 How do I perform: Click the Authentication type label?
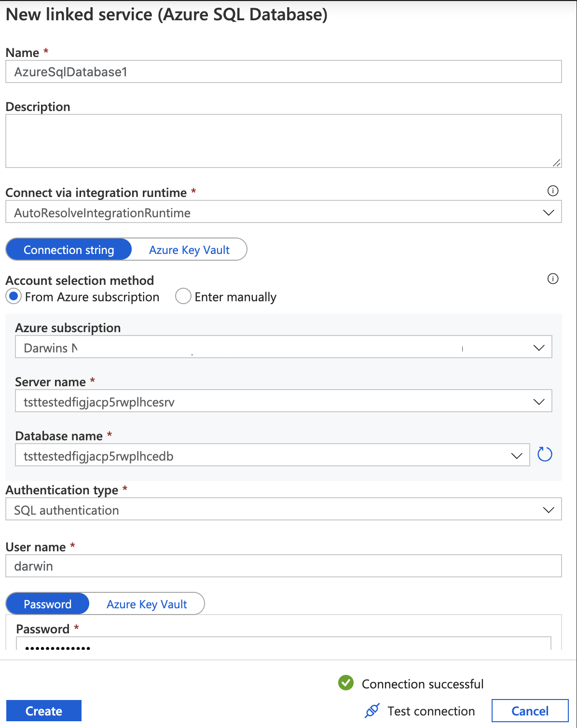[62, 490]
